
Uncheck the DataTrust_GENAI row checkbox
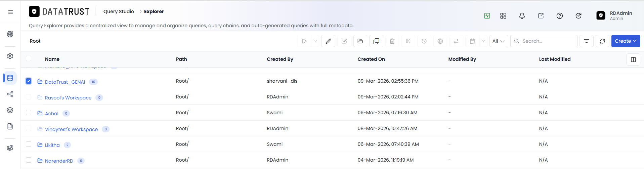[x=29, y=81]
